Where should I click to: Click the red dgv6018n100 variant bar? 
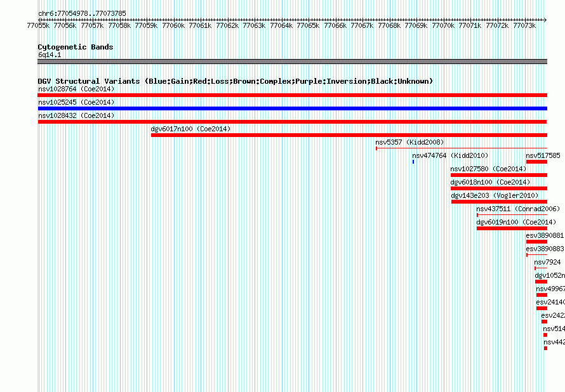499,188
